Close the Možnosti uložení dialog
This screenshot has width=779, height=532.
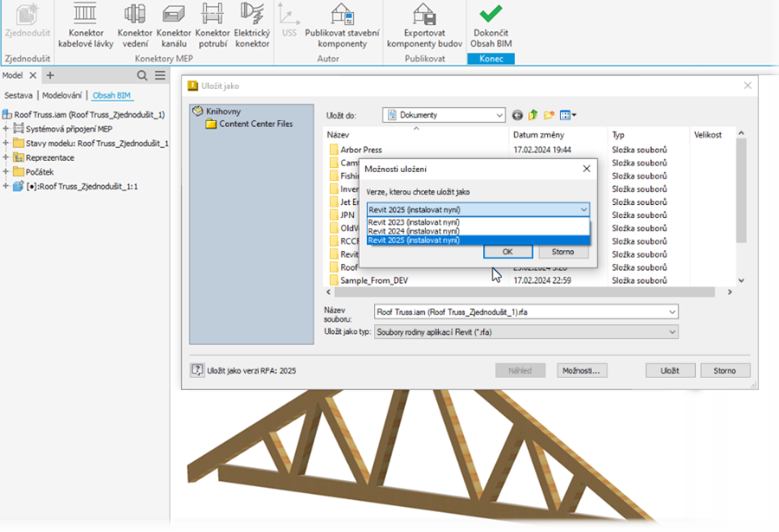(x=587, y=169)
